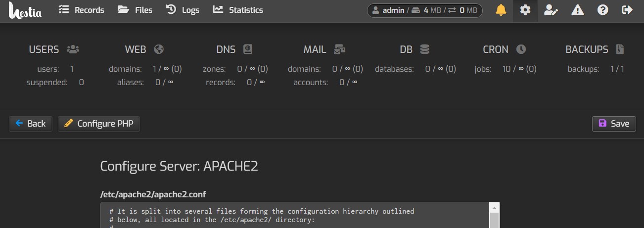Click the web "domains:" row
The height and width of the screenshot is (228, 644).
(145, 69)
